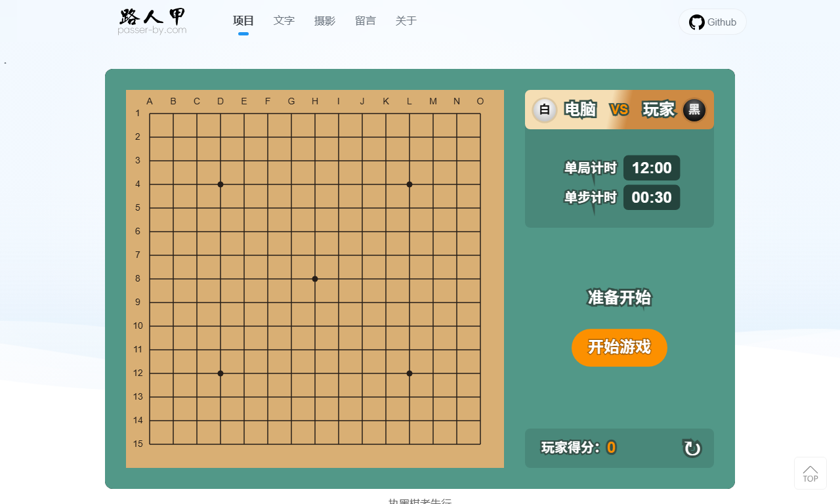The height and width of the screenshot is (504, 840).
Task: Click column label A on board
Action: click(x=150, y=101)
